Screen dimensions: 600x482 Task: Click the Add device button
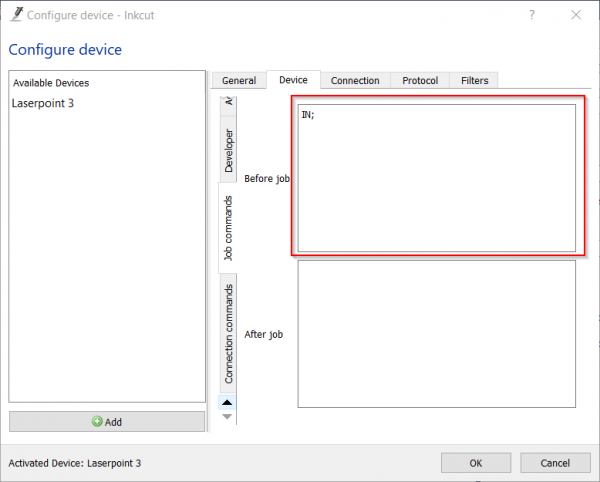[x=107, y=422]
